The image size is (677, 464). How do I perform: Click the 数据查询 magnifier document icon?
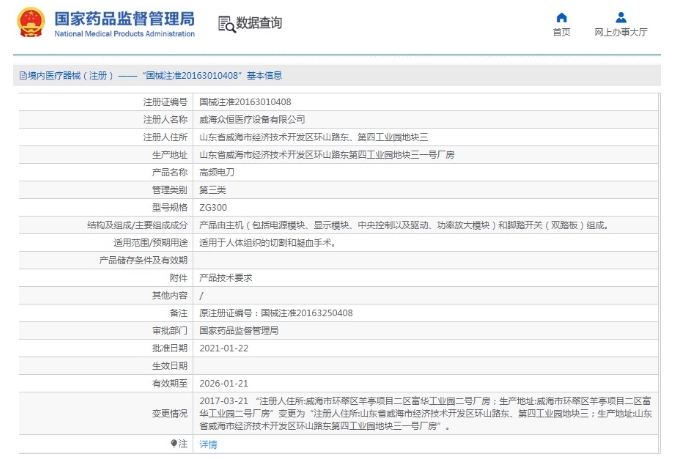(x=226, y=24)
